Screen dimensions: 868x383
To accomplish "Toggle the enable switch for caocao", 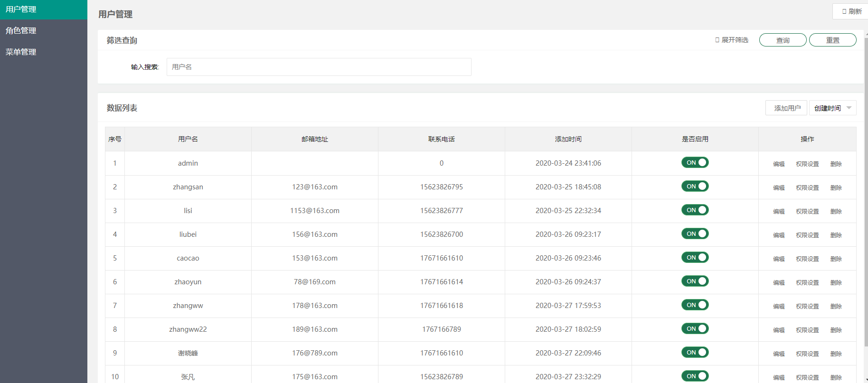I will point(695,258).
